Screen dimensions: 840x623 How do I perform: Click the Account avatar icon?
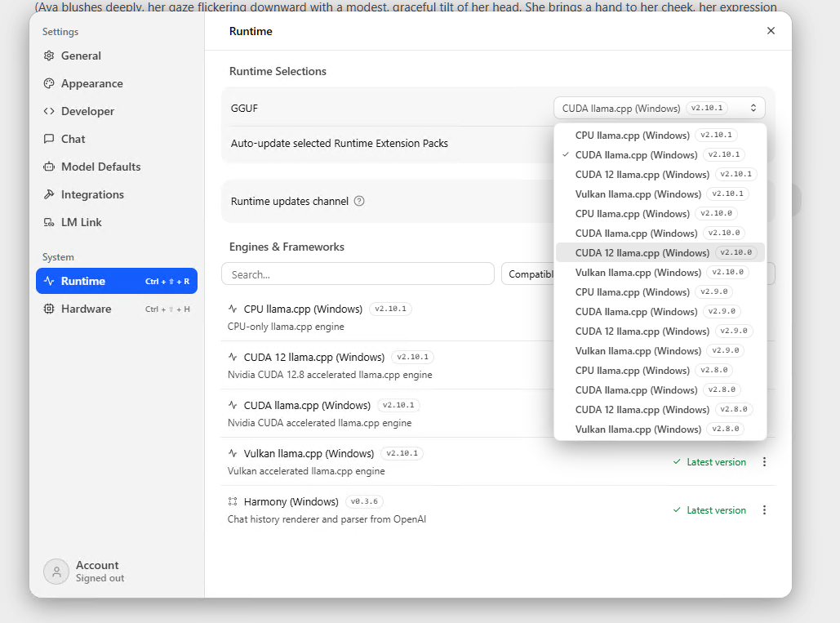pyautogui.click(x=56, y=572)
